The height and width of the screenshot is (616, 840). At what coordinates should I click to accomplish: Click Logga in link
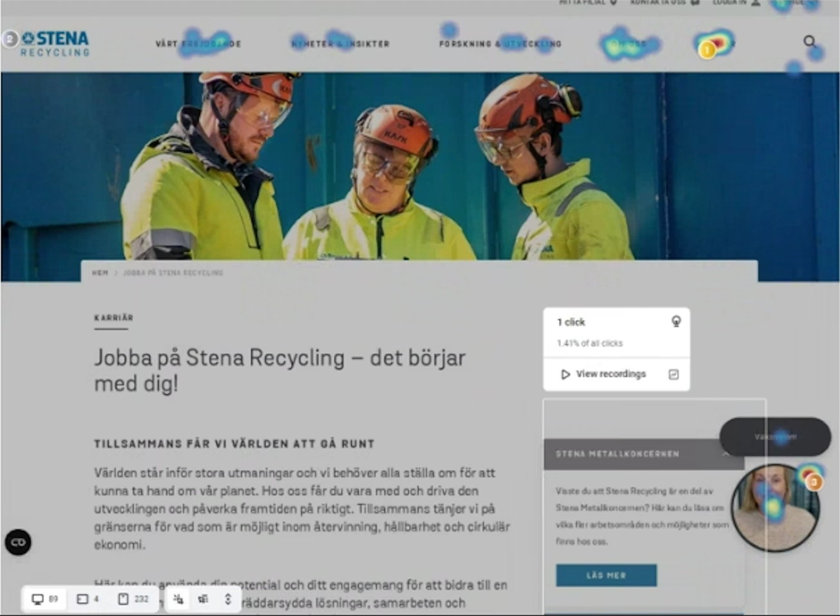(736, 3)
